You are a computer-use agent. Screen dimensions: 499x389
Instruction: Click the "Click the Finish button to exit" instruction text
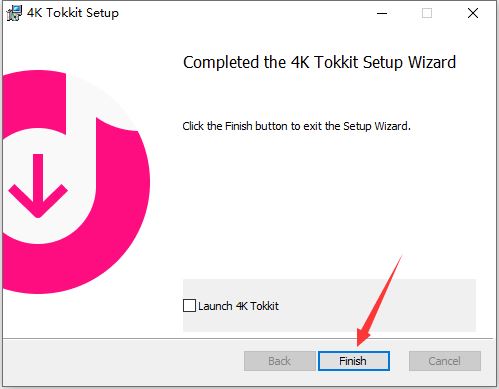coord(296,126)
